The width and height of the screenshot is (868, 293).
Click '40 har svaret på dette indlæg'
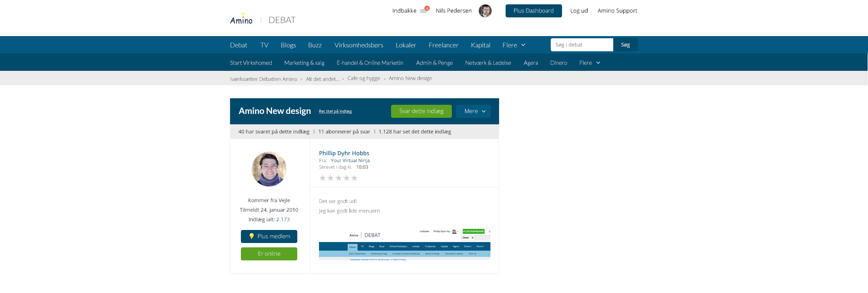tap(274, 132)
